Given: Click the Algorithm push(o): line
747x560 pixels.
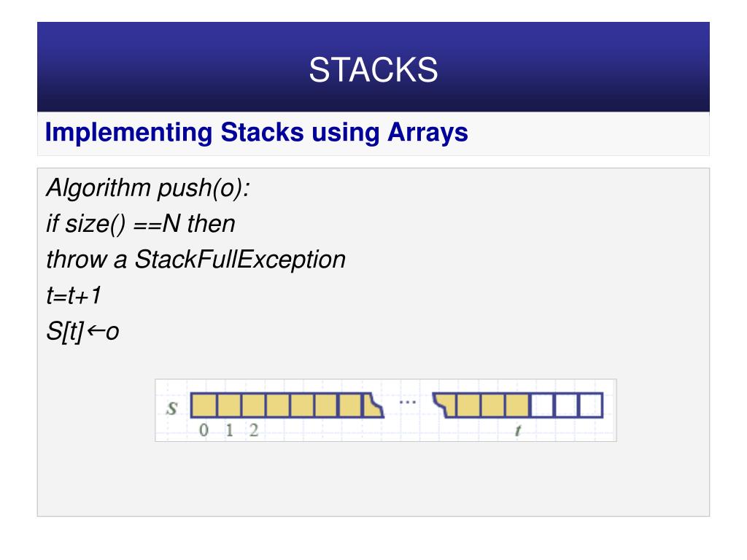Looking at the screenshot, I should tap(148, 187).
